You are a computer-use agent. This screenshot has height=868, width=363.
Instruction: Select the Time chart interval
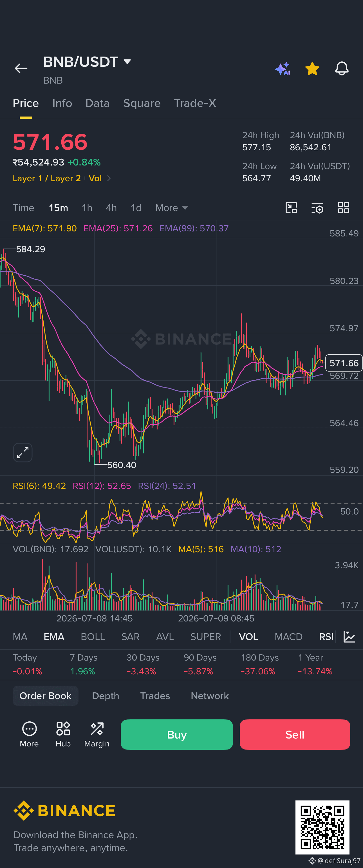click(x=23, y=208)
